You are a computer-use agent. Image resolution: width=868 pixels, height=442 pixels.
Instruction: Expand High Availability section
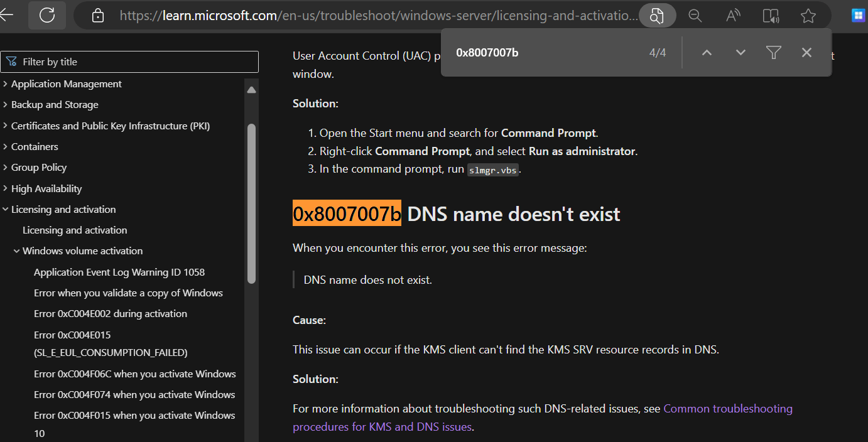point(46,188)
